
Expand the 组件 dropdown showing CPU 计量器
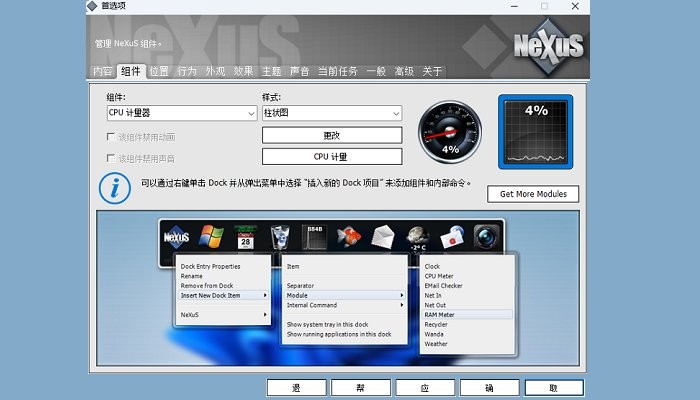(x=182, y=113)
